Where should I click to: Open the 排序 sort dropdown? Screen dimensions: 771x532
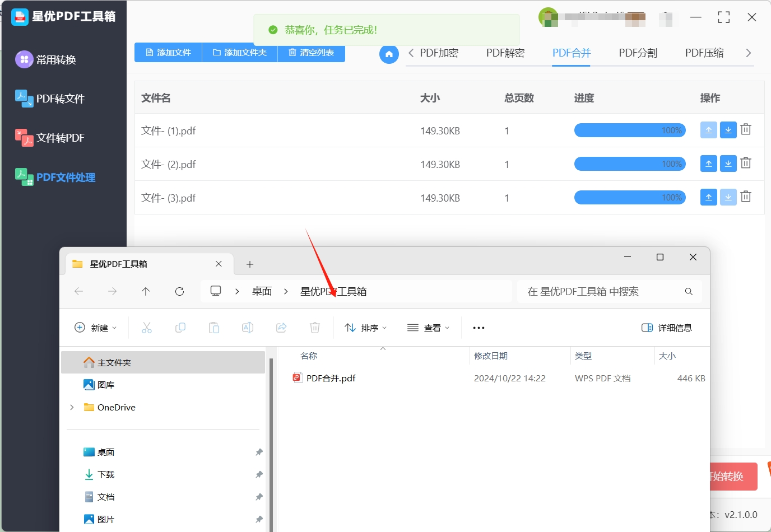point(366,328)
